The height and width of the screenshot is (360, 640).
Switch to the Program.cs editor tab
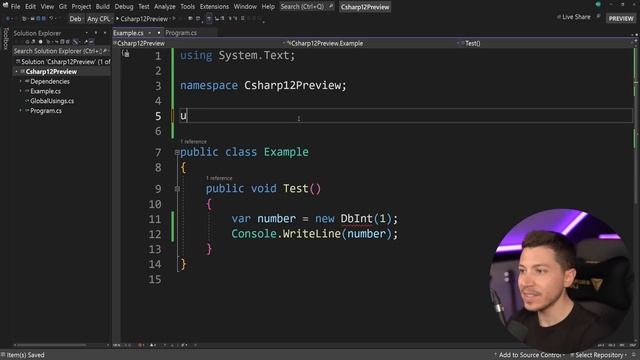pos(181,33)
